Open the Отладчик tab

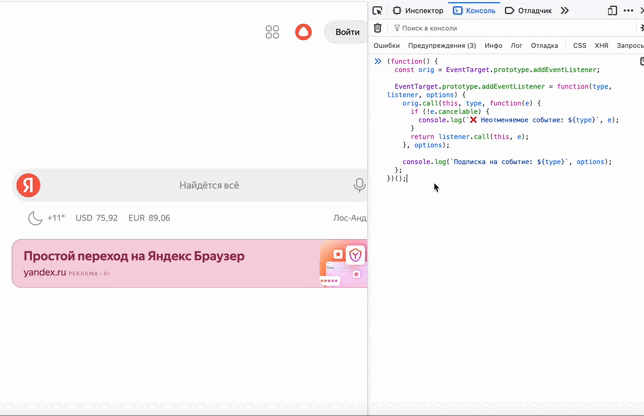(x=528, y=11)
